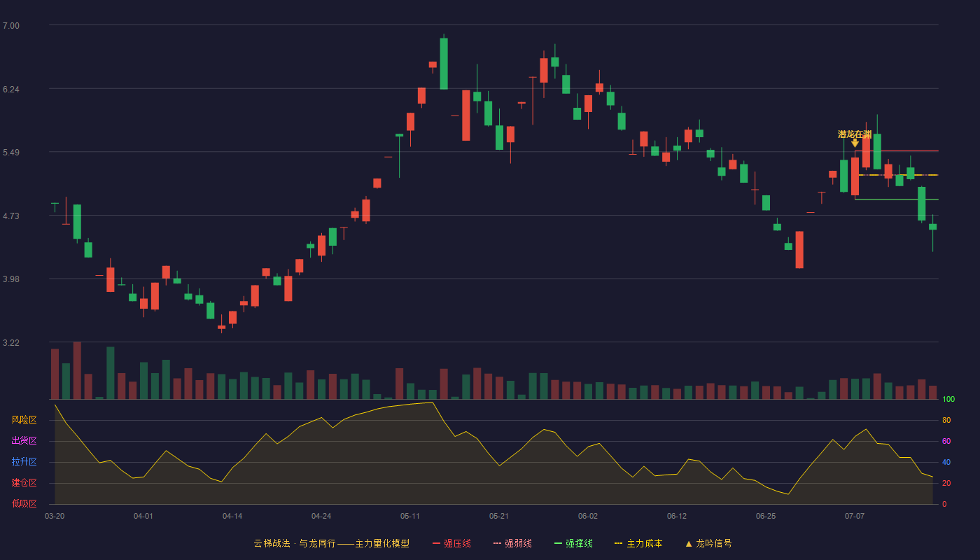Toggle the 强压线 legend series
Screen dimensions: 980x560
pyautogui.click(x=451, y=543)
